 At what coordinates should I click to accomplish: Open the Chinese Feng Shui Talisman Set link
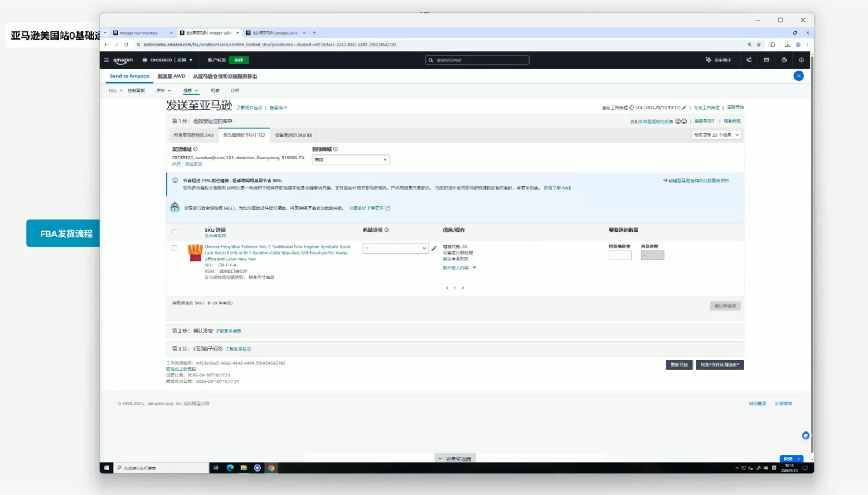277,253
